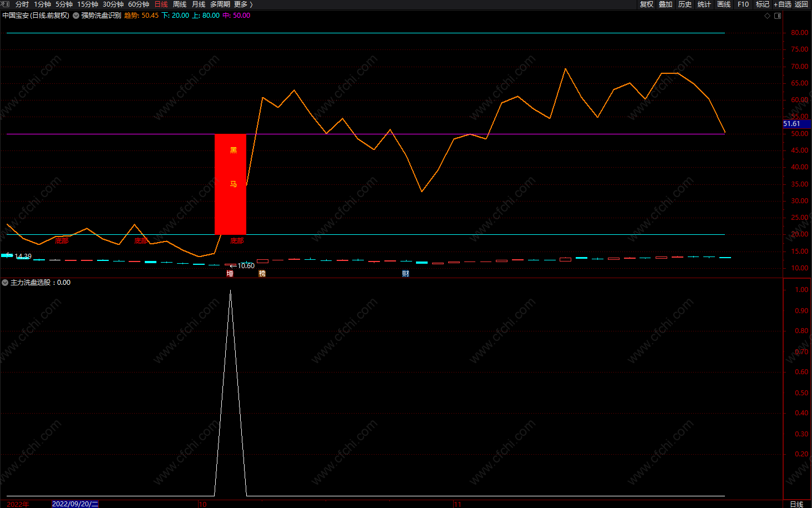Click the 财 financial report marker icon
The height and width of the screenshot is (508, 812).
405,273
